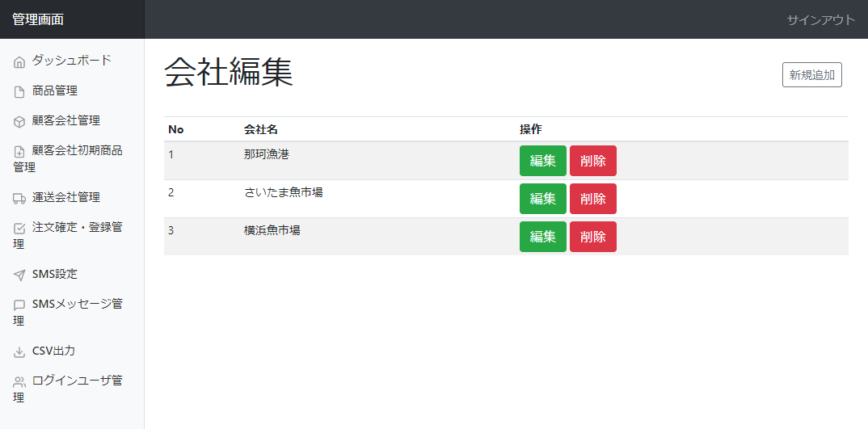Click the customer company box icon
Image resolution: width=868 pixels, height=429 pixels.
[19, 122]
